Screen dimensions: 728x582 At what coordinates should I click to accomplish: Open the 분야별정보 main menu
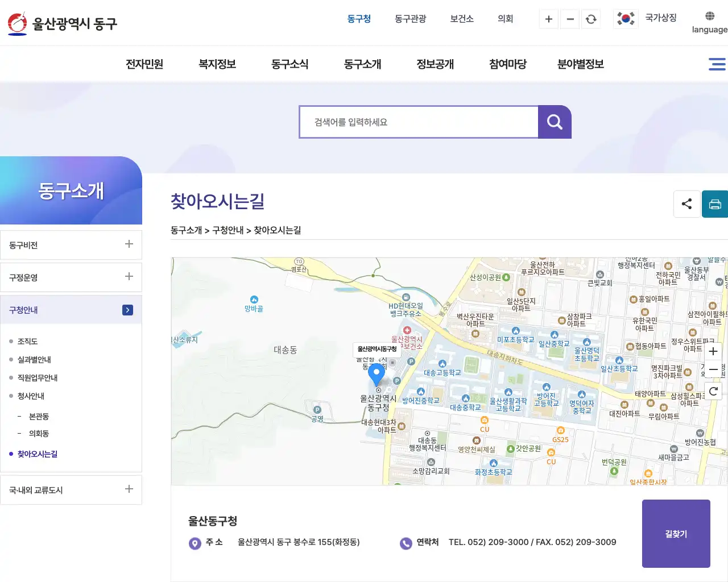pos(581,64)
